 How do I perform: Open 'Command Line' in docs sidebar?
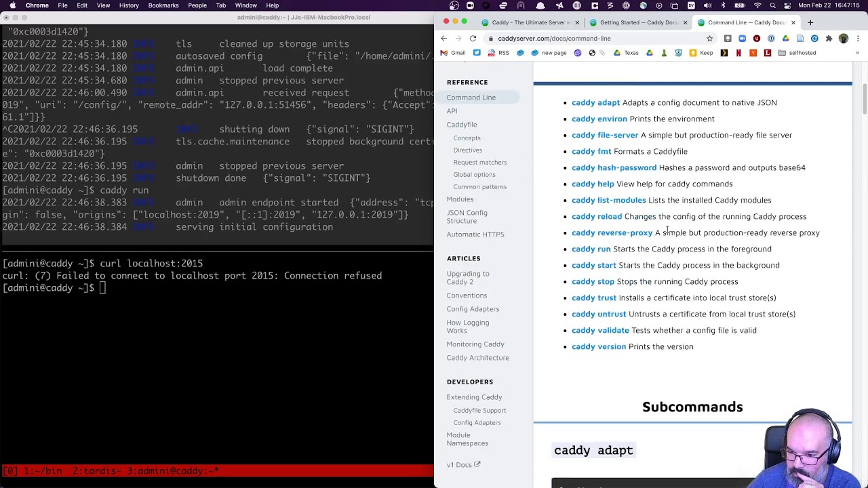(471, 98)
